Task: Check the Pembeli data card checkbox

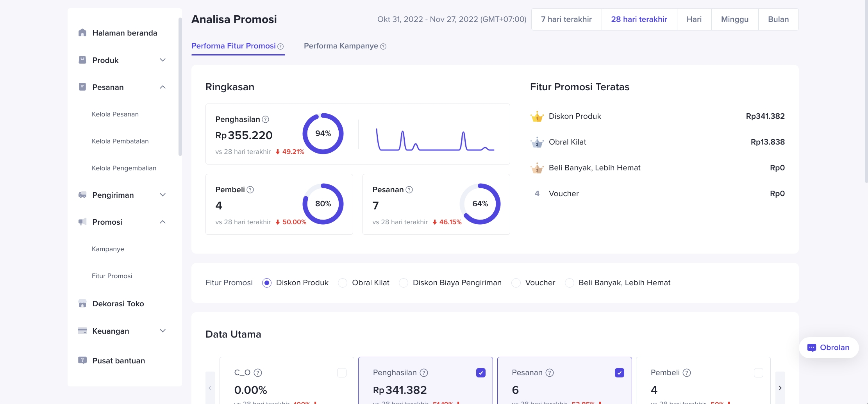Action: pos(758,373)
